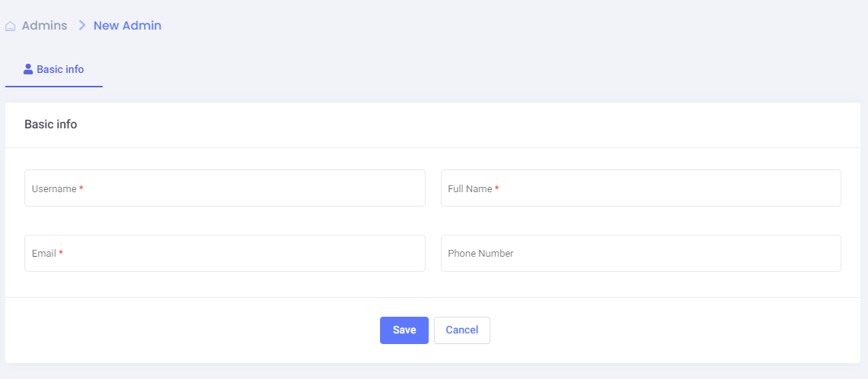This screenshot has width=868, height=379.
Task: Click the Email placeholder label text
Action: pos(44,253)
